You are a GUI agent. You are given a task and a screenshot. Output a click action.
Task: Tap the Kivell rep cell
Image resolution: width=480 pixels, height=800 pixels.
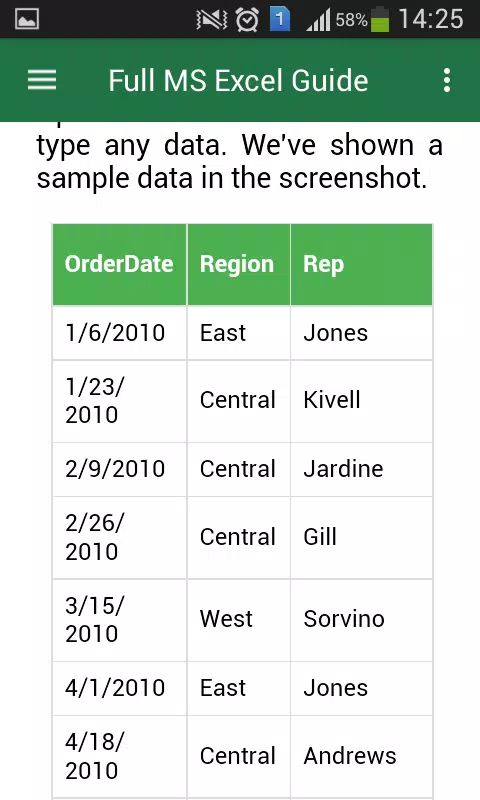[362, 401]
